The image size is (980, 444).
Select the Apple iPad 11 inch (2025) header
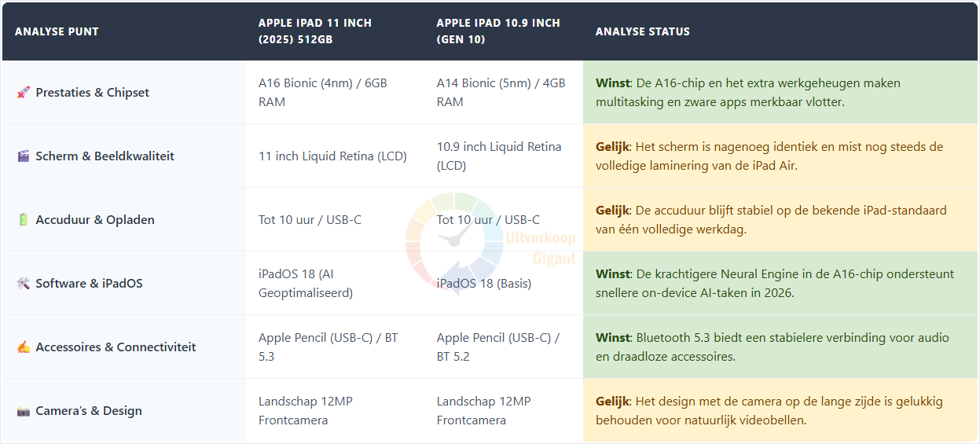[x=315, y=31]
